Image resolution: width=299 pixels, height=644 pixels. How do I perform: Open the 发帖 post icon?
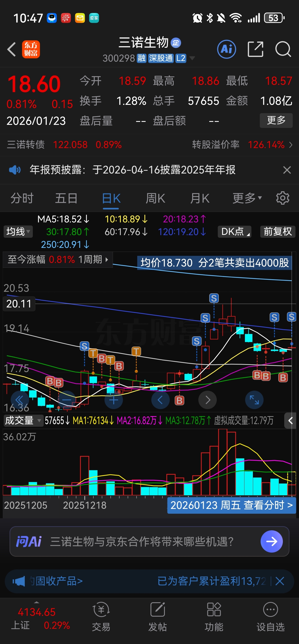coord(157,617)
